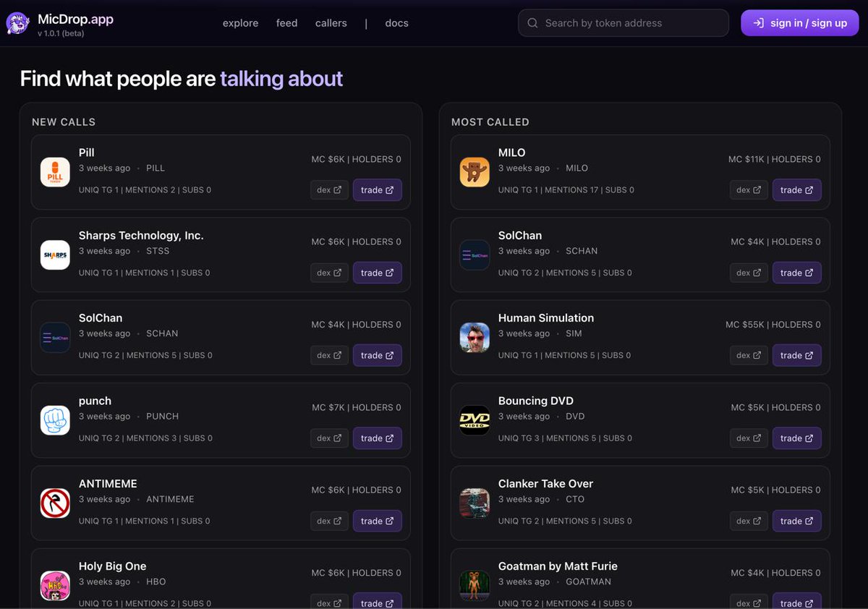The height and width of the screenshot is (609, 868).
Task: Open dex link for MILO
Action: point(749,190)
